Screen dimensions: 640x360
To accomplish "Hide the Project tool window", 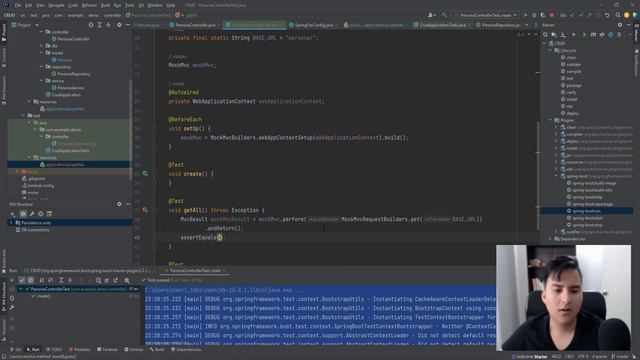I will [127, 25].
